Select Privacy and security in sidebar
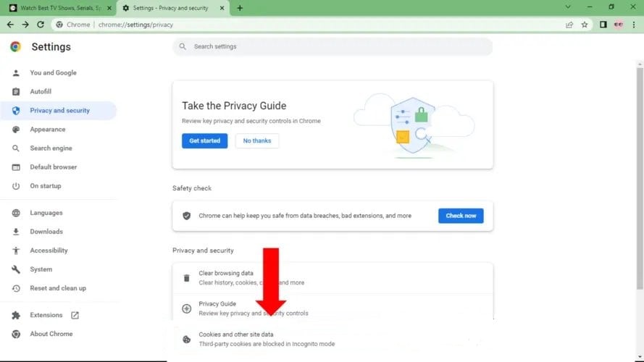This screenshot has width=644, height=362. click(59, 110)
